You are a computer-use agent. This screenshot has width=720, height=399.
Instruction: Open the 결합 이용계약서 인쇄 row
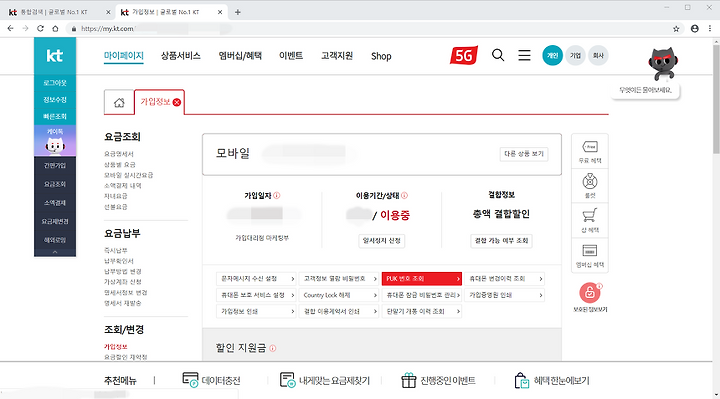point(338,311)
